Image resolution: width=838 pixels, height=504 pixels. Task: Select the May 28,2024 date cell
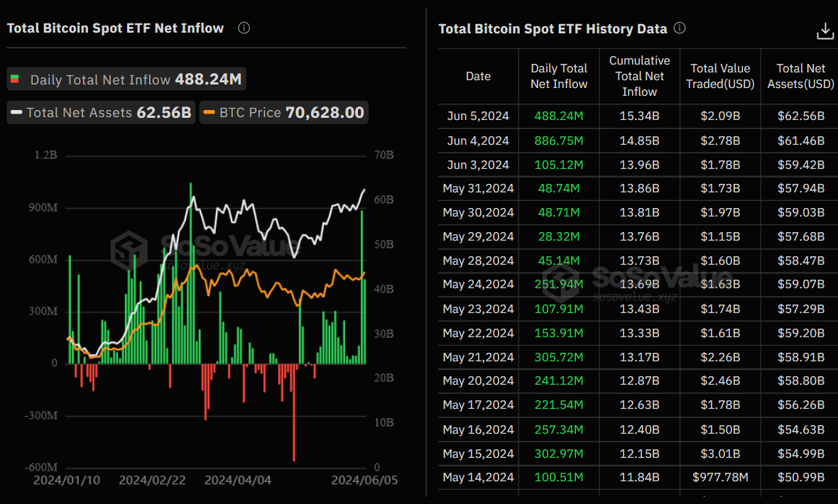click(x=479, y=261)
